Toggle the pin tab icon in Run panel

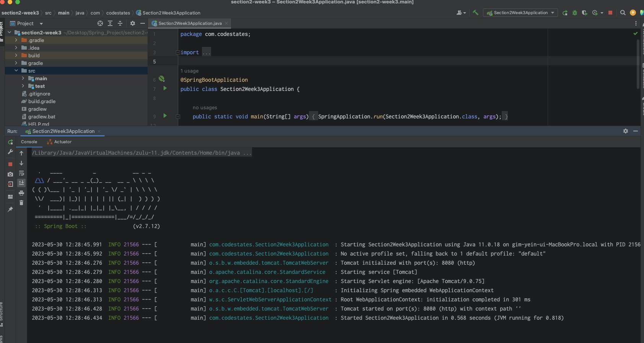tap(10, 209)
